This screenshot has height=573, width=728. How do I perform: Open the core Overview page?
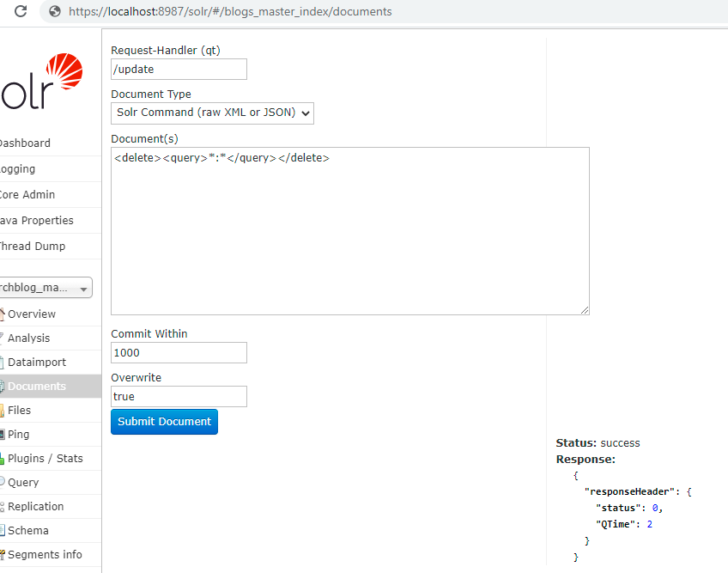click(x=32, y=314)
